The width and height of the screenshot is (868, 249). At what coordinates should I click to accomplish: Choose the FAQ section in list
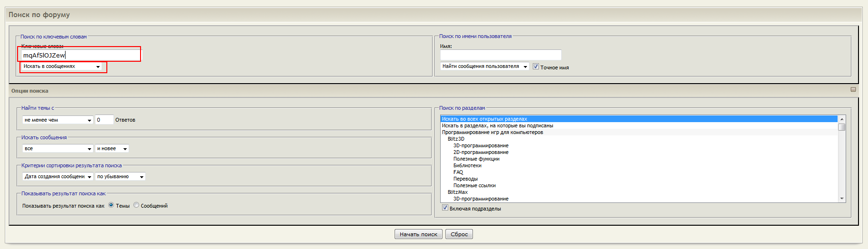coord(458,172)
